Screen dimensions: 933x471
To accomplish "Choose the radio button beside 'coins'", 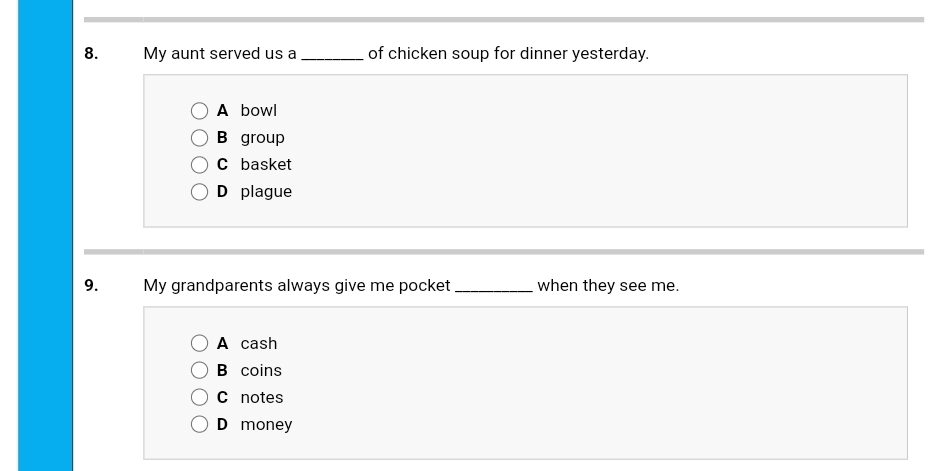I will coord(200,371).
